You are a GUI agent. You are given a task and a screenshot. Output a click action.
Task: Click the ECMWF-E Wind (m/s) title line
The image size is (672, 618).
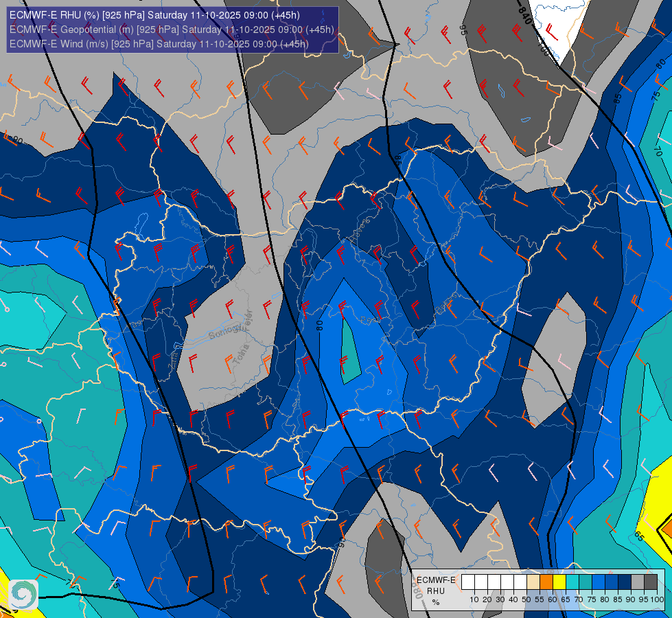159,44
